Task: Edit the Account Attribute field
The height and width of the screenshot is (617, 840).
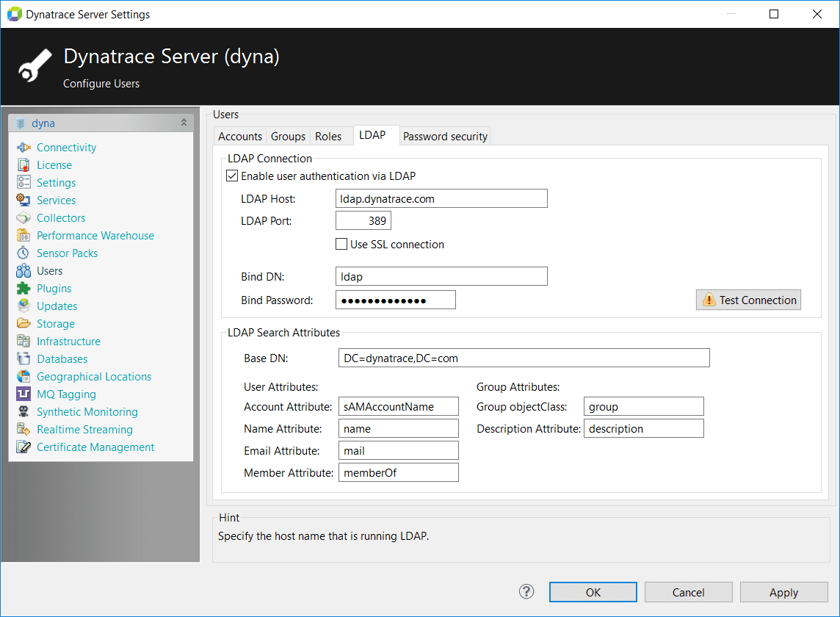Action: tap(399, 405)
